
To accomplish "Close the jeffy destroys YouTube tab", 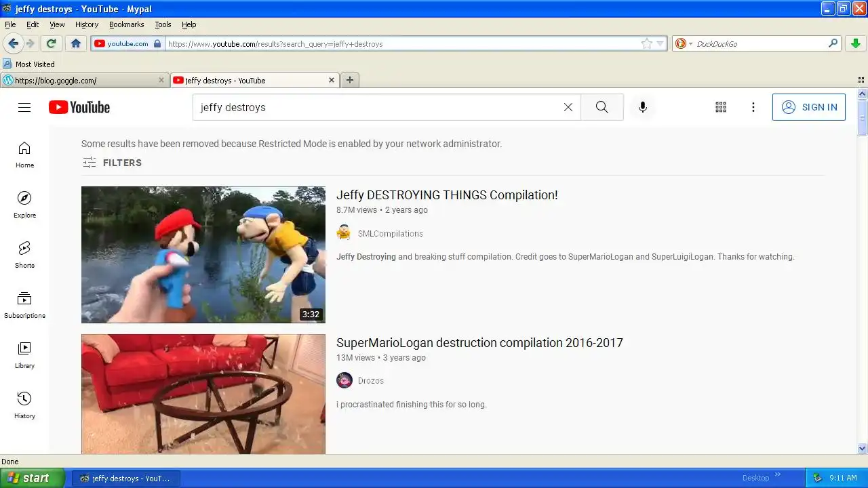I will [x=332, y=80].
